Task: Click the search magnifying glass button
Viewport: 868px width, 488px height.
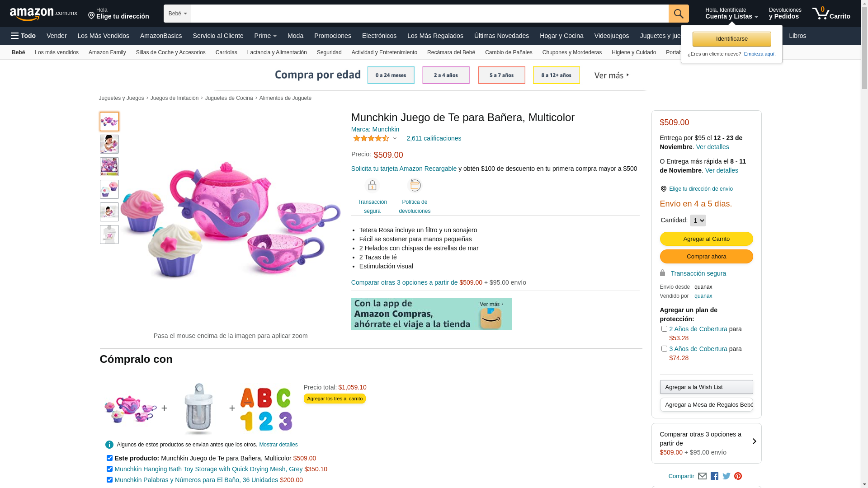Action: [678, 14]
